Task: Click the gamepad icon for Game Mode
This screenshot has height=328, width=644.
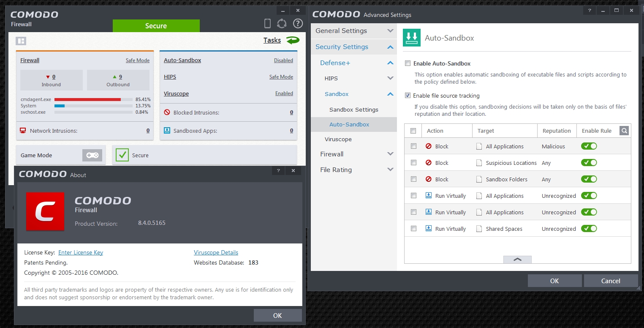Action: click(x=92, y=155)
